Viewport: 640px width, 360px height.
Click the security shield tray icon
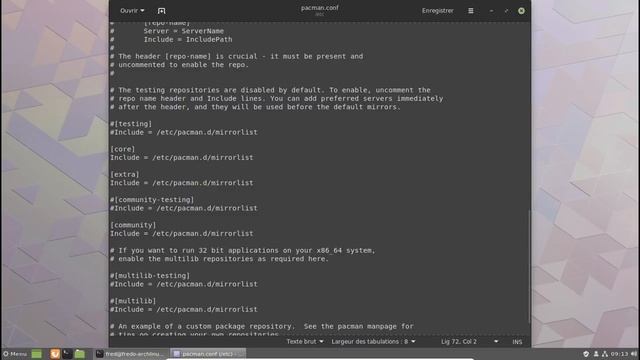(x=586, y=354)
